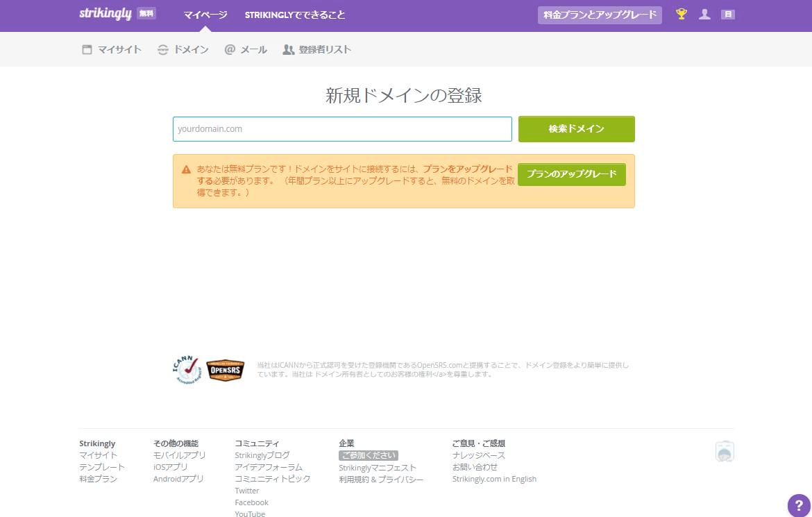Click the OpenSRS partner badge
The height and width of the screenshot is (517, 812).
click(x=225, y=371)
